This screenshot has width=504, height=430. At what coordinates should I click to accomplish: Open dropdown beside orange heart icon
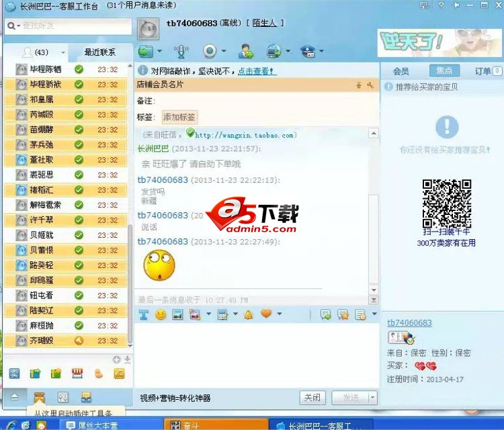[280, 314]
